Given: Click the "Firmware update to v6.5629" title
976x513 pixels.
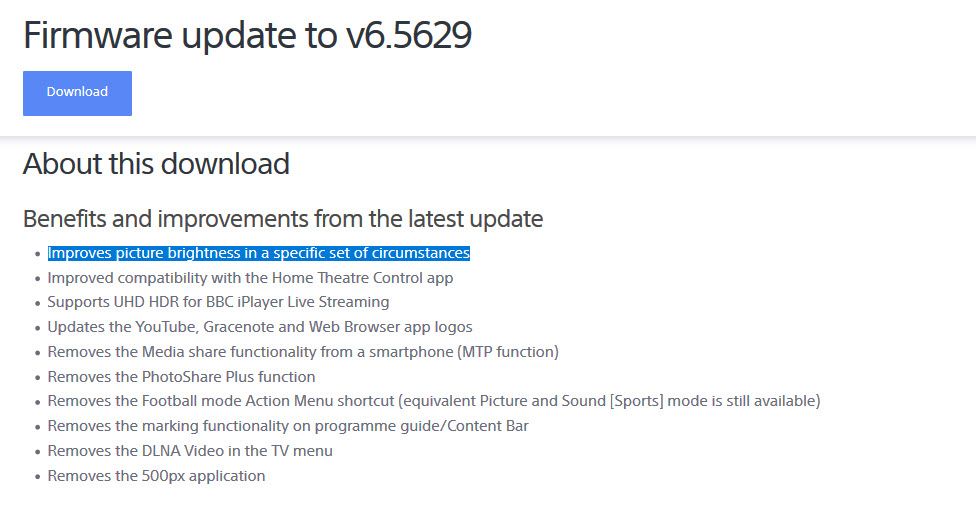Looking at the screenshot, I should coord(247,35).
